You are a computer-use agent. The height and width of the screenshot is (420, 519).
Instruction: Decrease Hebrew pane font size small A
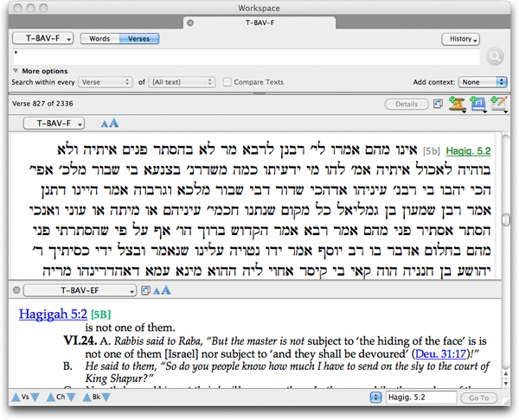pyautogui.click(x=105, y=124)
